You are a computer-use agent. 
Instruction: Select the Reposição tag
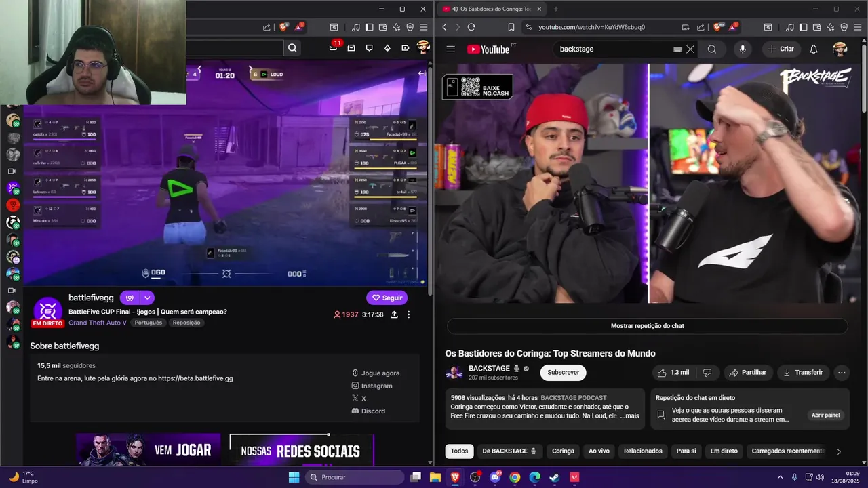(186, 323)
